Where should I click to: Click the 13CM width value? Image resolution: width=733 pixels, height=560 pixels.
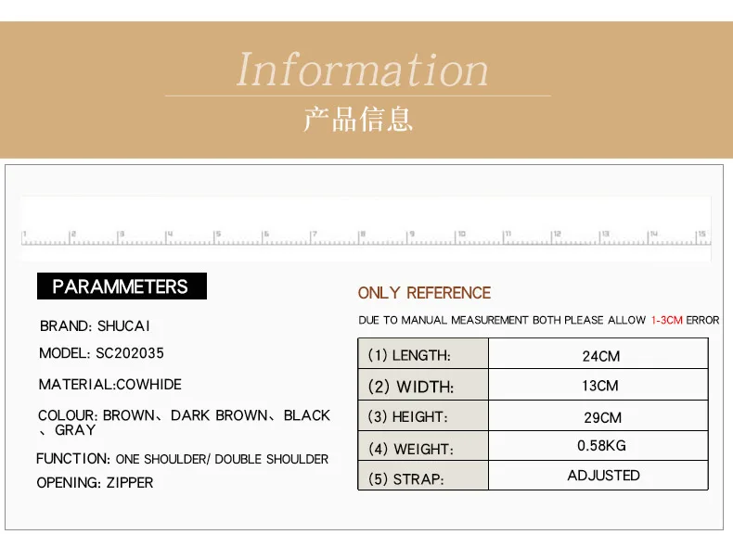(601, 386)
